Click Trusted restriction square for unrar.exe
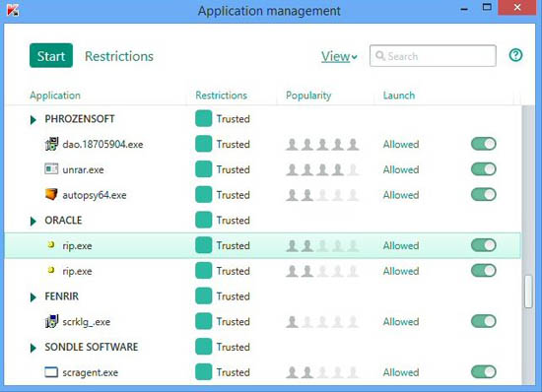Screen dimensions: 542x392 (203, 169)
